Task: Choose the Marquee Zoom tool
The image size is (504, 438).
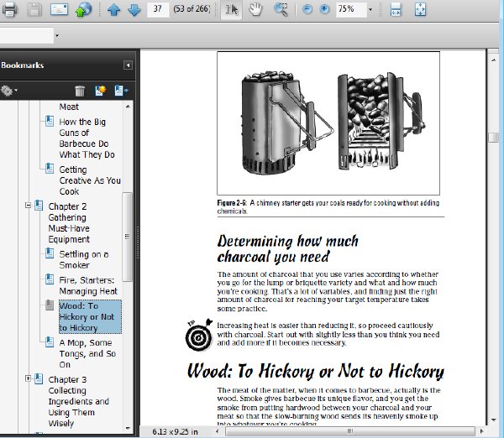Action: point(281,9)
